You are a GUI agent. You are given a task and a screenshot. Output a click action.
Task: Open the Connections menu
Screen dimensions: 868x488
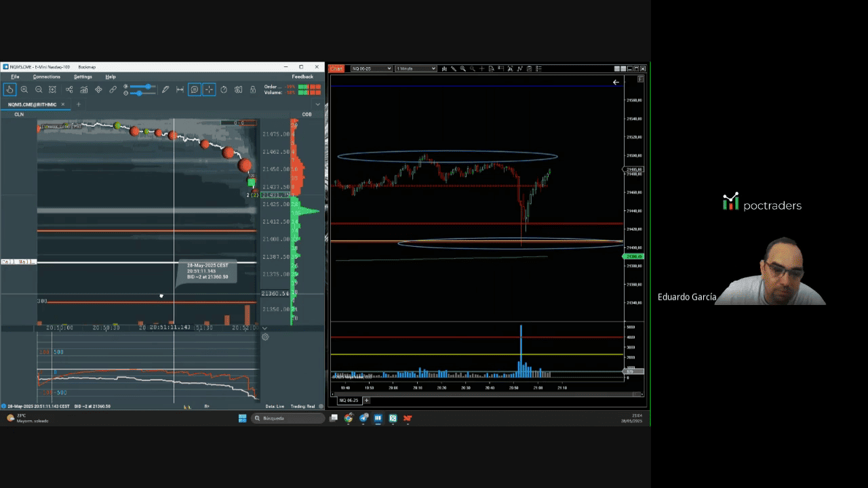(46, 77)
